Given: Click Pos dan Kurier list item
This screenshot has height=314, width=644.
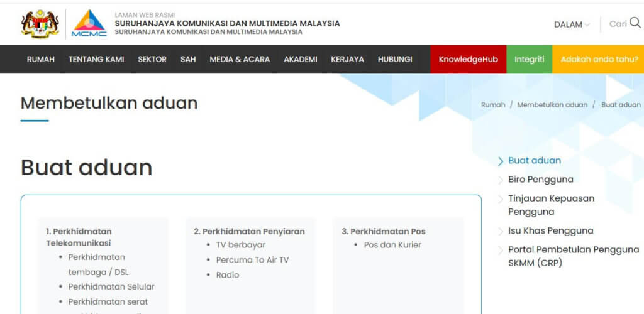Looking at the screenshot, I should (x=392, y=245).
